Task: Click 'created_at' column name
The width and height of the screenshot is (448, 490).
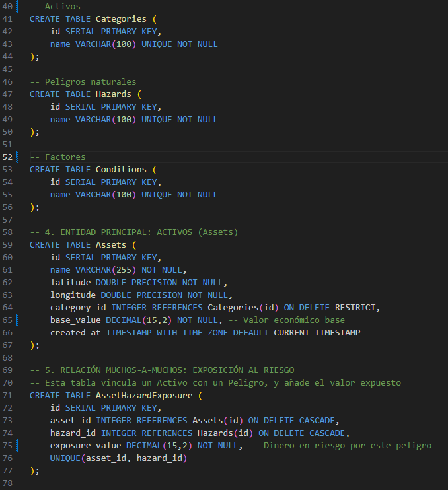Action: [75, 333]
